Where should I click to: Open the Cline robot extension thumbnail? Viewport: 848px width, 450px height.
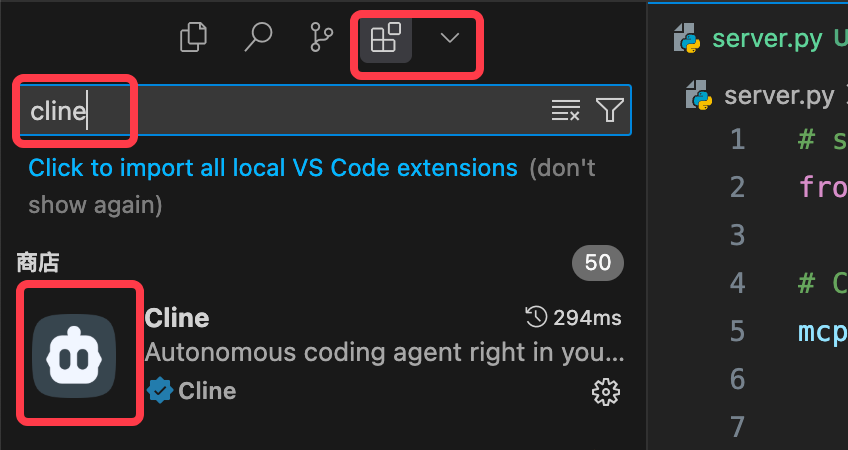pyautogui.click(x=74, y=356)
